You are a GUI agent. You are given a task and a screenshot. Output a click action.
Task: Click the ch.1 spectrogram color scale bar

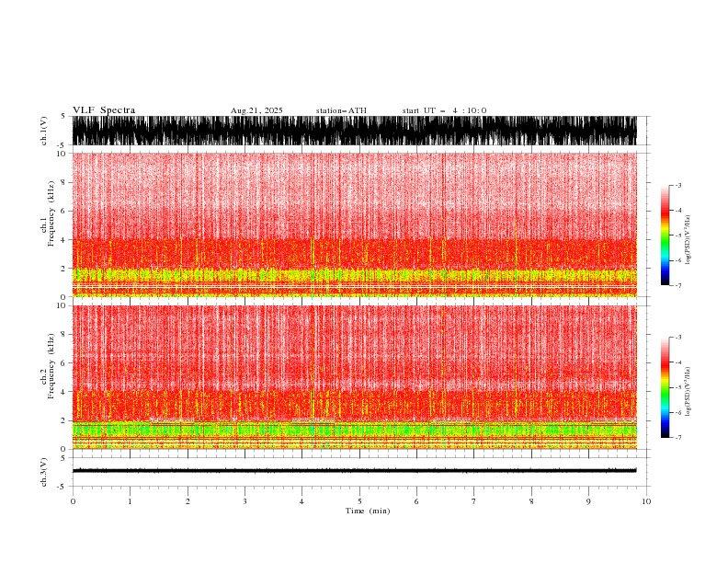[665, 236]
